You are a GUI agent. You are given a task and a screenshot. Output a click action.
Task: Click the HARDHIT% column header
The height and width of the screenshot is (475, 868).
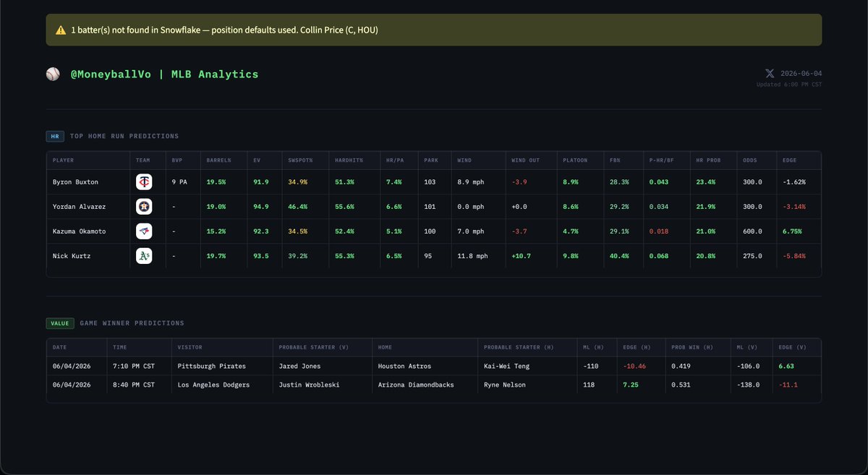(x=349, y=161)
